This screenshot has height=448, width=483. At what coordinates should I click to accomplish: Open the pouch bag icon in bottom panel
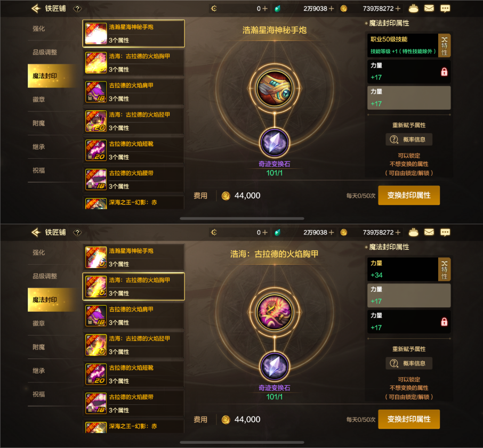click(x=413, y=232)
